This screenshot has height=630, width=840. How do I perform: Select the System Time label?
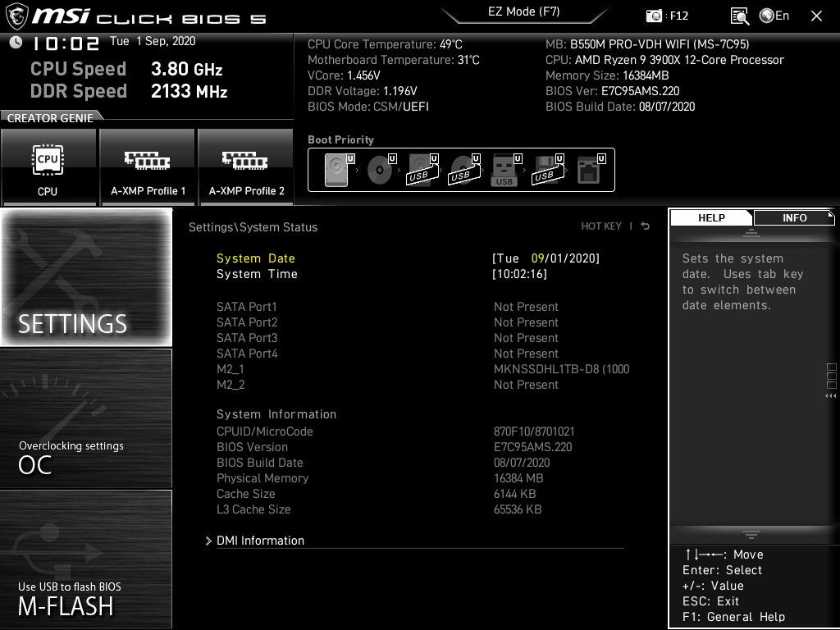point(257,274)
